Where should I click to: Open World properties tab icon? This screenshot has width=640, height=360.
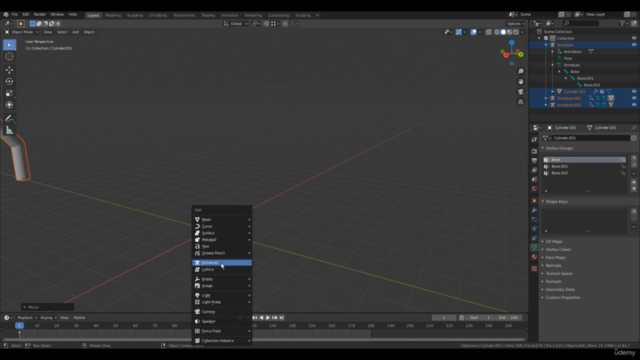pos(534,189)
